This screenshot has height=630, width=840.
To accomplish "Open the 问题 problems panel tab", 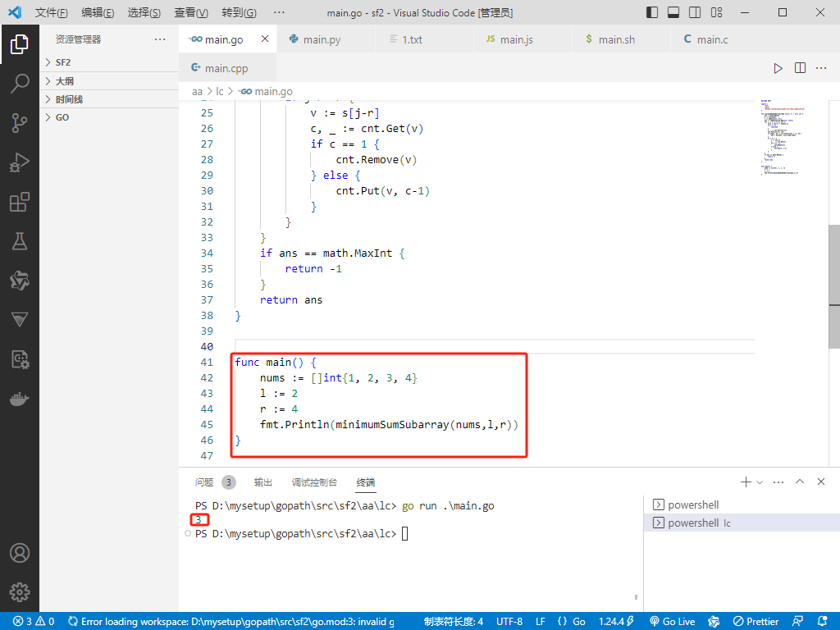I will [204, 482].
